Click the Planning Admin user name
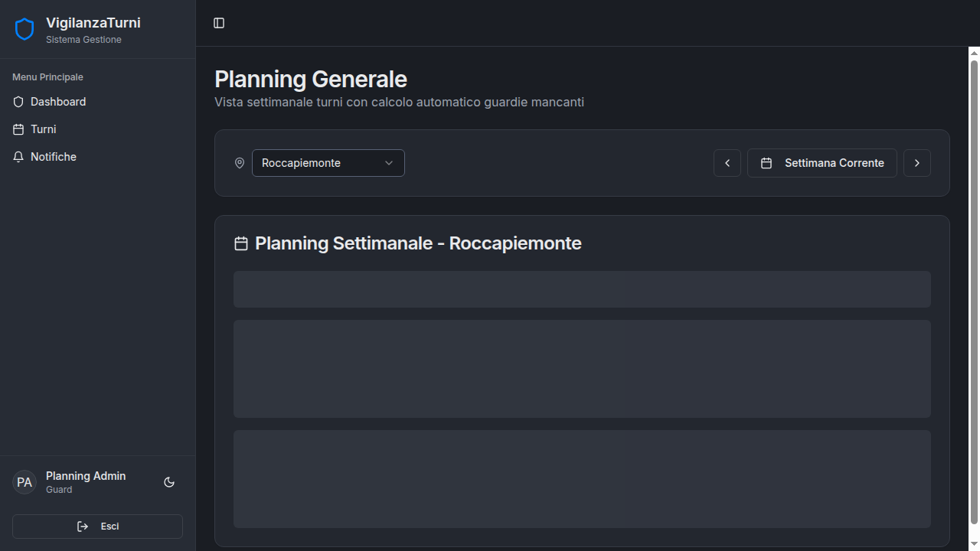This screenshot has width=980, height=551. [86, 476]
